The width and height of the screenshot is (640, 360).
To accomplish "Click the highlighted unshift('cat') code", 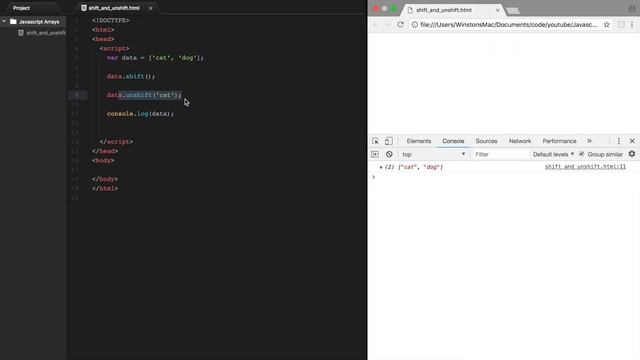I will pyautogui.click(x=150, y=95).
